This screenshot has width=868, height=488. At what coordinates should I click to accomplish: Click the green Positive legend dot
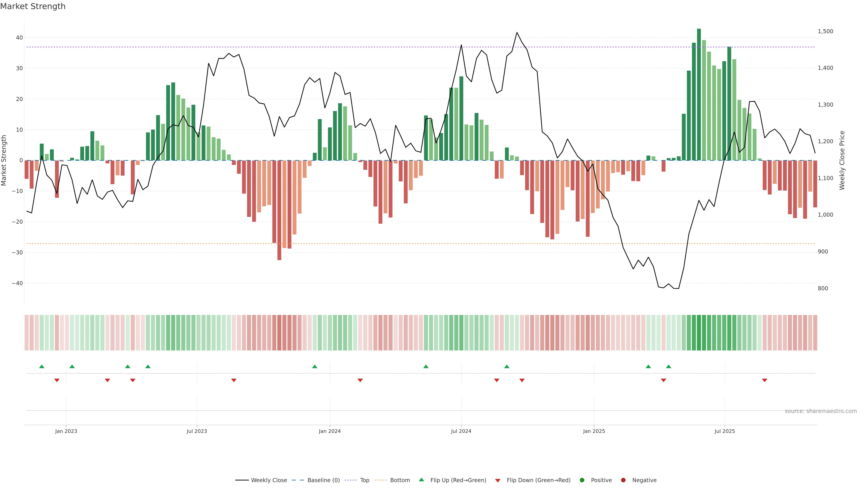pos(582,480)
